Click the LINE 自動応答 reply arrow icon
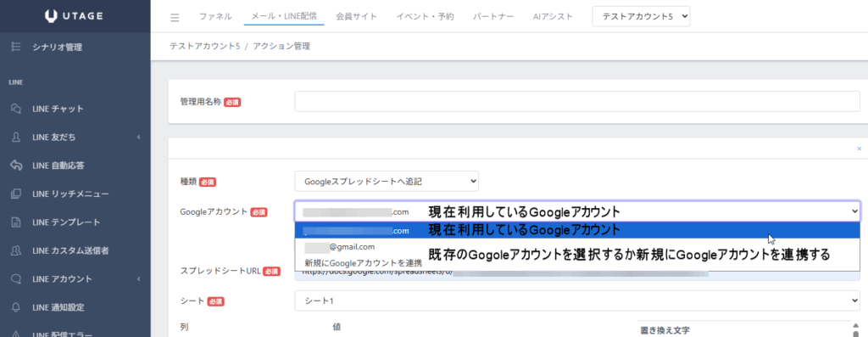 click(x=16, y=166)
